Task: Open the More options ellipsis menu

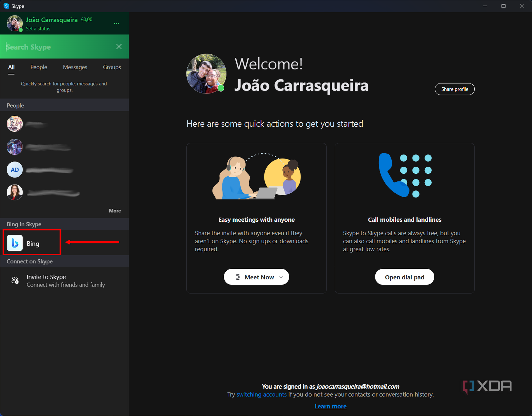Action: click(116, 24)
